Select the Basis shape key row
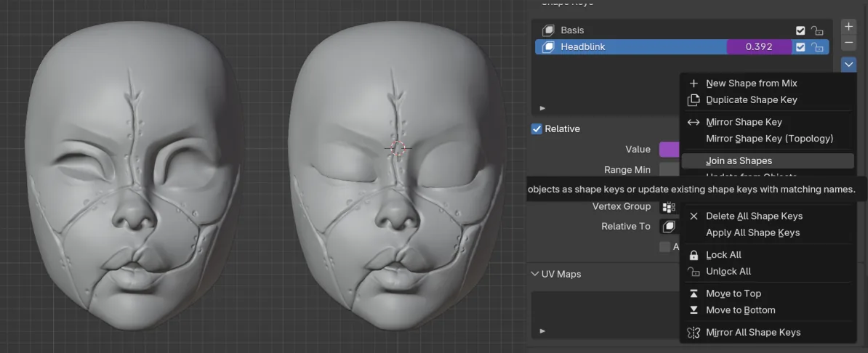The width and height of the screenshot is (868, 353). point(682,31)
